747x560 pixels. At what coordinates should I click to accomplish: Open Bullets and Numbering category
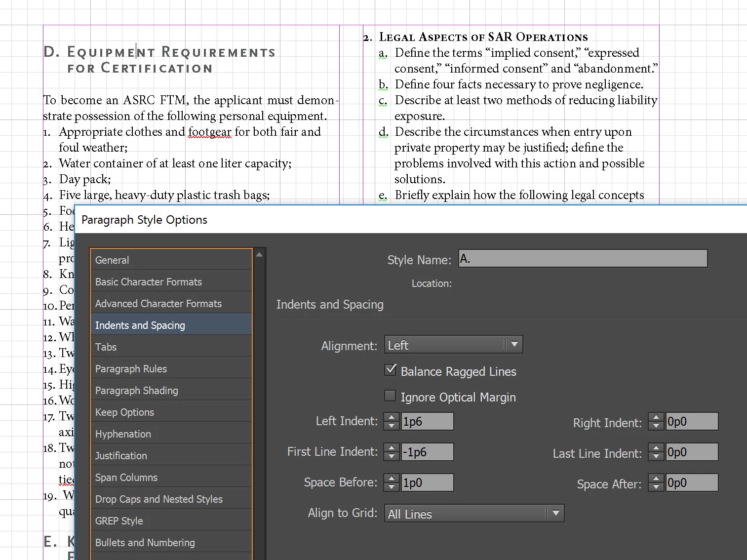pos(171,542)
